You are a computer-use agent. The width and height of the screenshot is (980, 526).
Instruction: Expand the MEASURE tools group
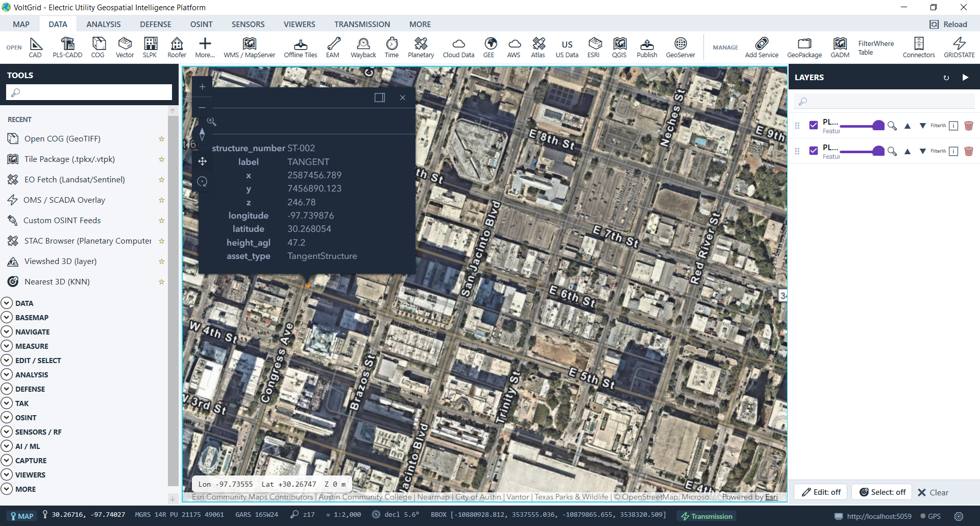25,346
